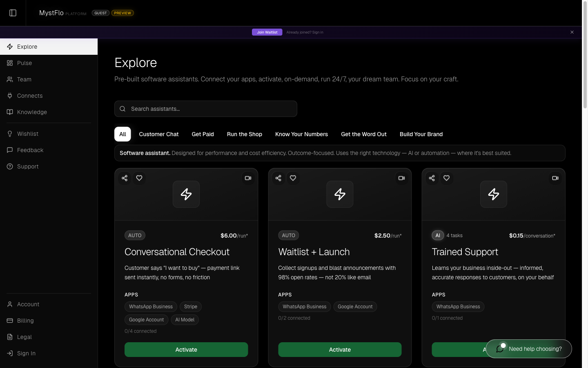Select the Pulse icon in the sidebar

coord(10,63)
